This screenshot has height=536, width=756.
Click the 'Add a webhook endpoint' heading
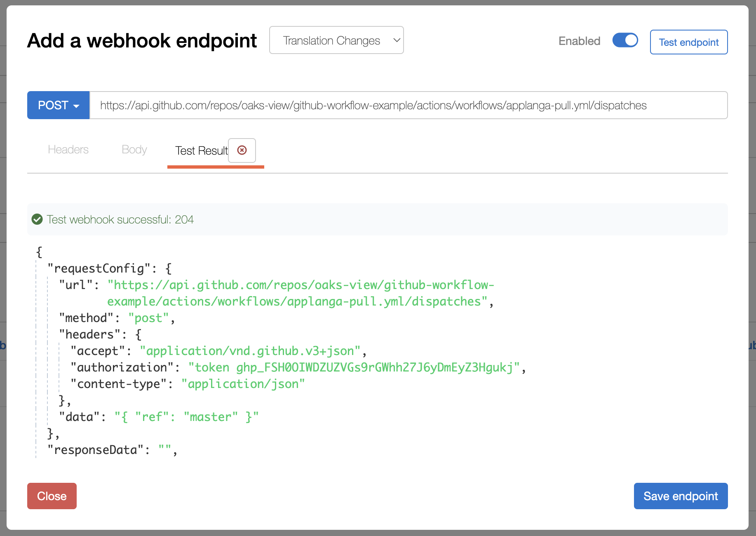(142, 40)
